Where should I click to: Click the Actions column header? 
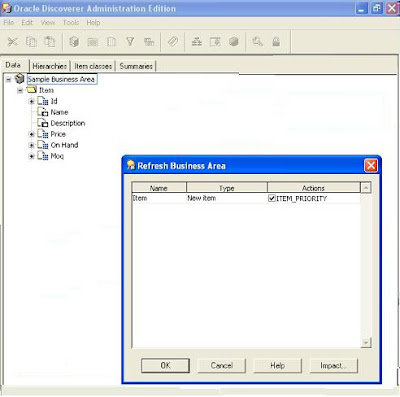point(314,188)
